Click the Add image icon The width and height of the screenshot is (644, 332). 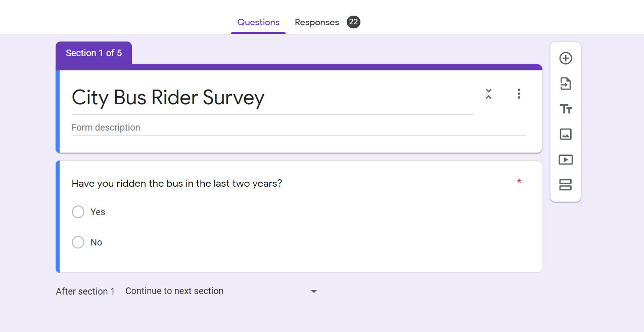pyautogui.click(x=565, y=134)
